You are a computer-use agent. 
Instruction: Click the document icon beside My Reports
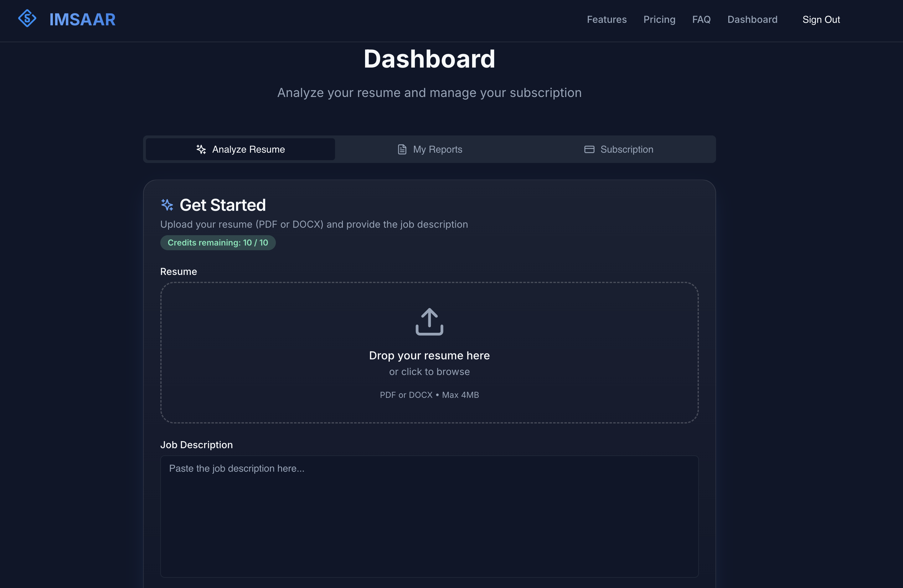pyautogui.click(x=402, y=150)
